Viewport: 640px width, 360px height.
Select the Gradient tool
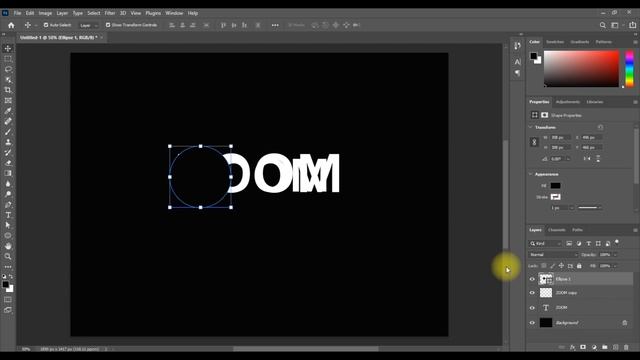pyautogui.click(x=8, y=173)
